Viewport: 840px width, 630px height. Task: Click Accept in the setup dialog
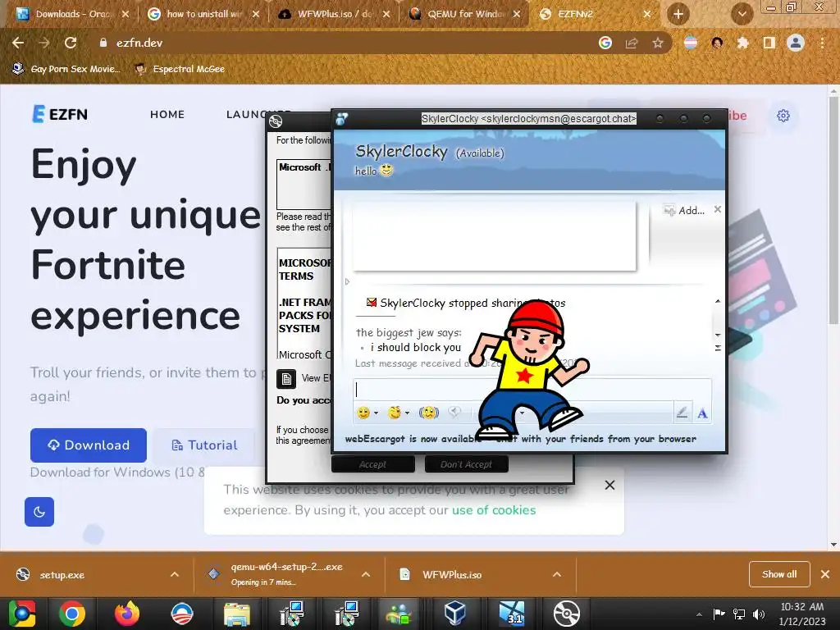pos(373,464)
